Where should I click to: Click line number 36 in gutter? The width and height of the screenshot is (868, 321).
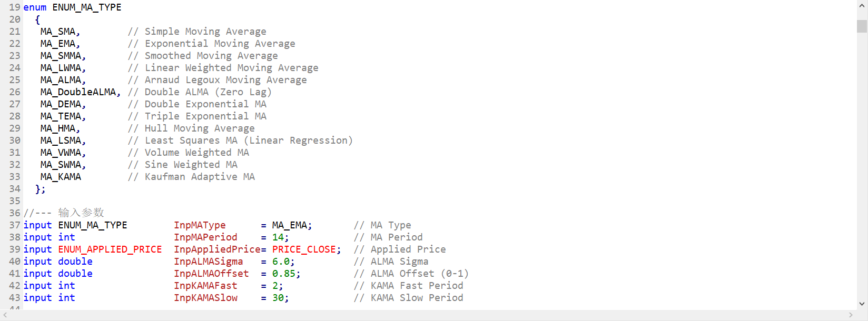(x=15, y=213)
